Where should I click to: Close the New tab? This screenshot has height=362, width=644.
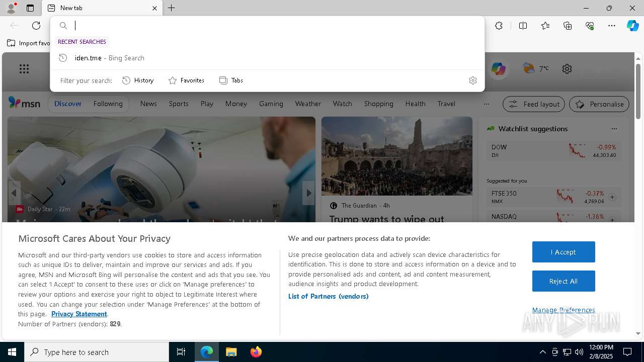tap(154, 8)
